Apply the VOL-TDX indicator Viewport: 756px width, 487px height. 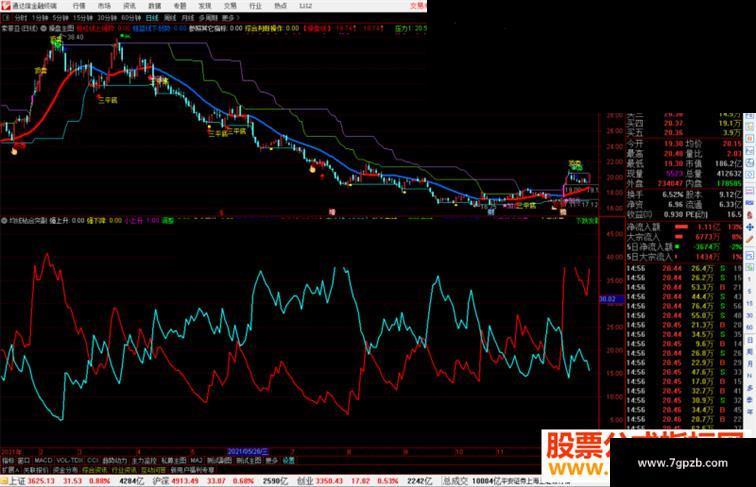[70, 460]
